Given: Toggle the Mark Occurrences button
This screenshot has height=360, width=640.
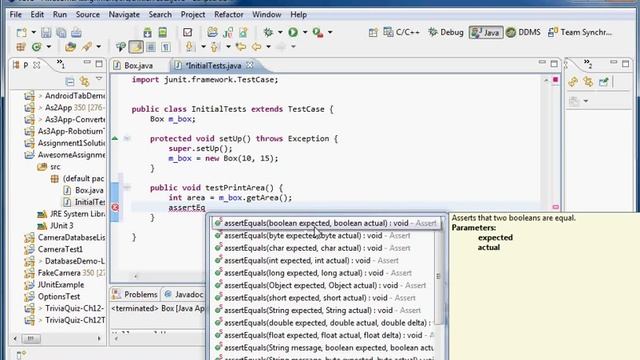Looking at the screenshot, I should (x=136, y=47).
